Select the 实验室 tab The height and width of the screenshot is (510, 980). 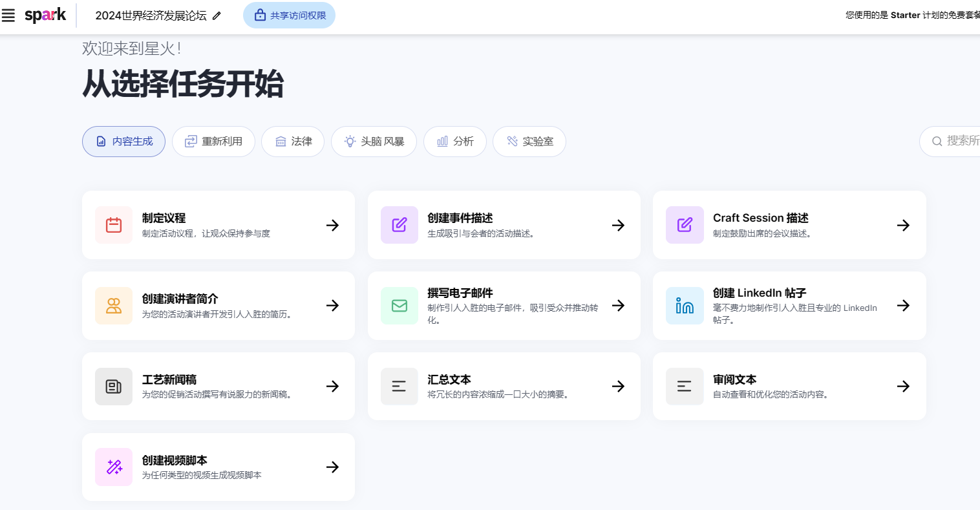point(529,142)
